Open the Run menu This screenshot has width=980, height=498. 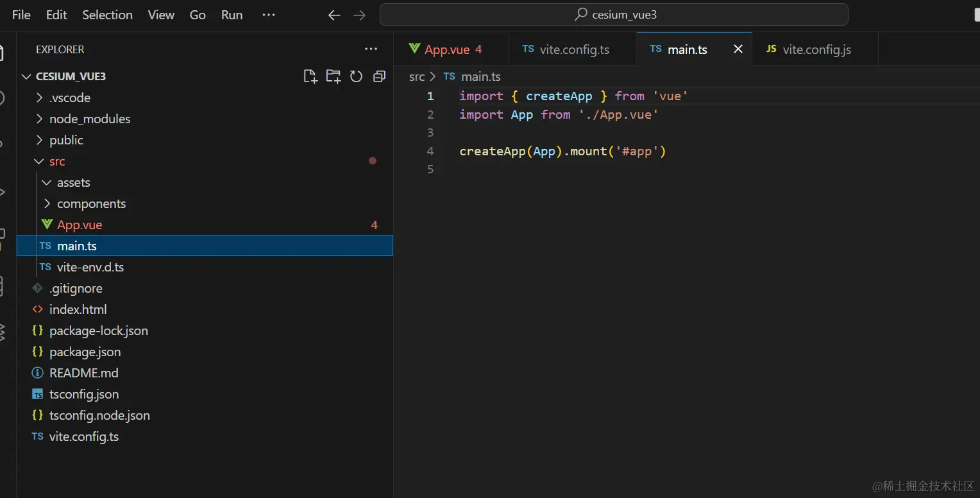(232, 15)
